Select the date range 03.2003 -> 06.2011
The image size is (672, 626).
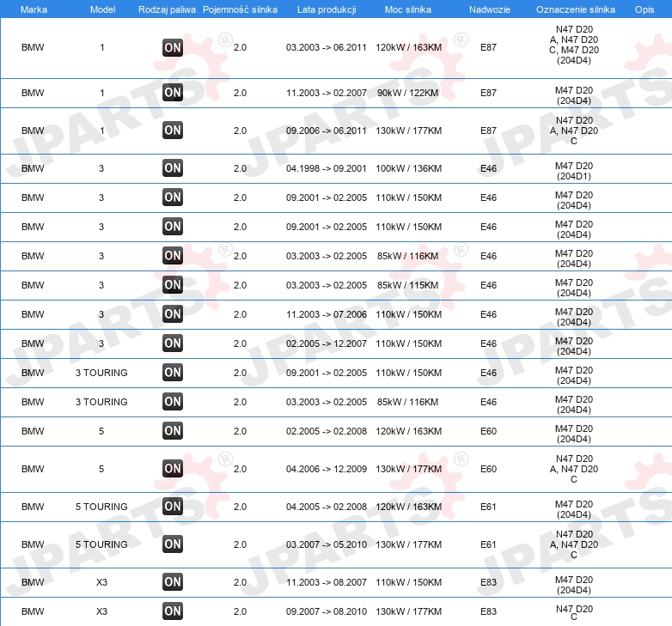[x=327, y=47]
